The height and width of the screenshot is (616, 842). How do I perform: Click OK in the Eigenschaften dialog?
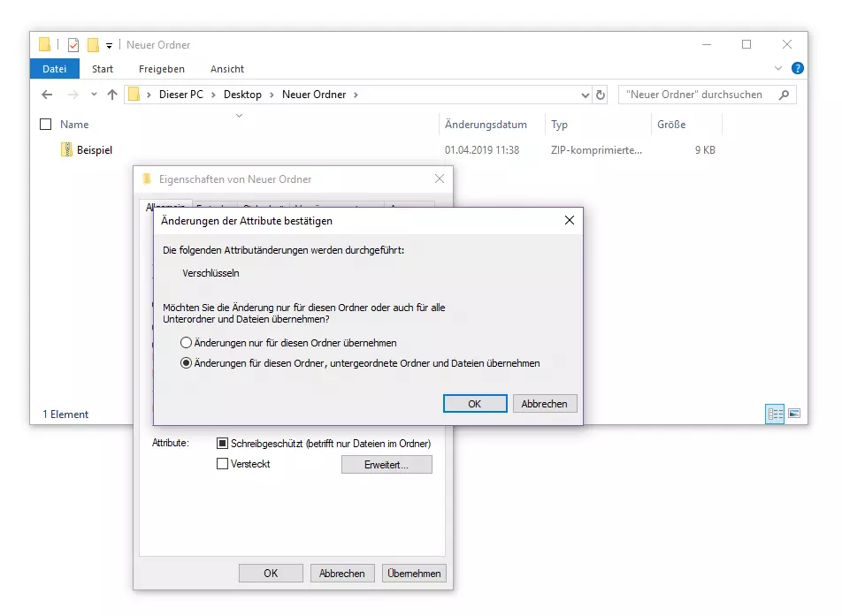pos(271,573)
